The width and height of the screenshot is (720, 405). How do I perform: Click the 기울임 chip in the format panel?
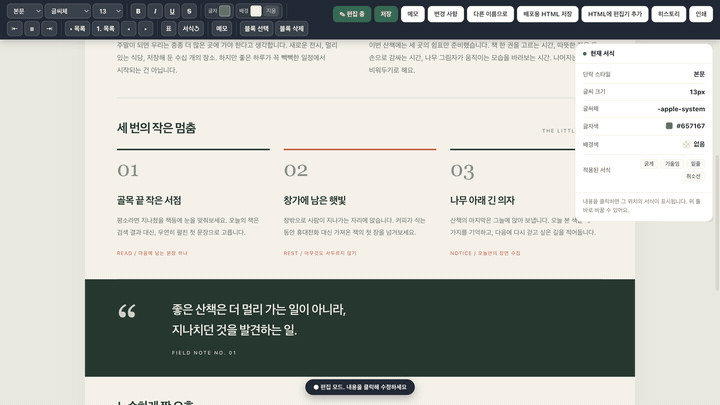pyautogui.click(x=672, y=163)
